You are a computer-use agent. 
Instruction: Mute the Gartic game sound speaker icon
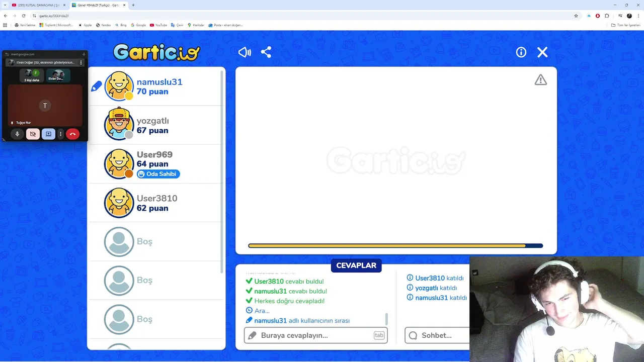pos(245,52)
